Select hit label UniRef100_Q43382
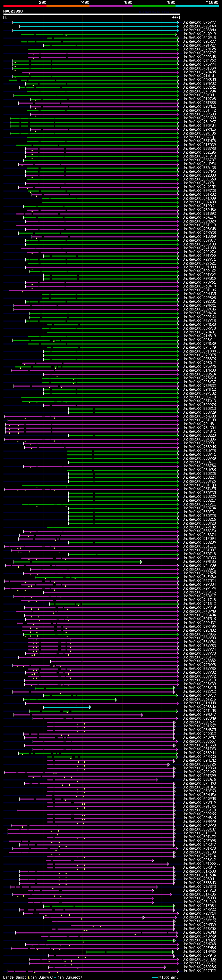Screen dimensions: 222x980 pyautogui.click(x=199, y=661)
